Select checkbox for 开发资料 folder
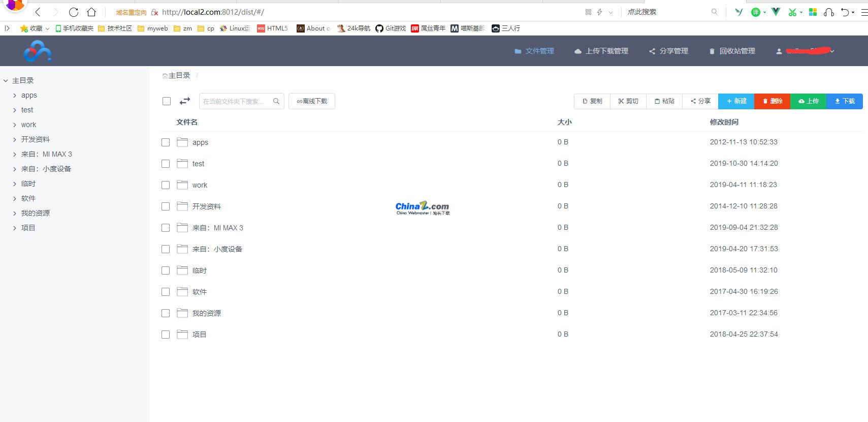868x422 pixels. (x=166, y=206)
